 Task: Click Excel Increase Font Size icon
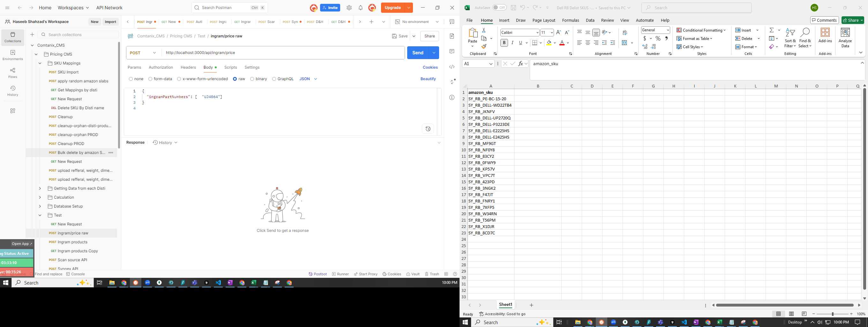point(559,32)
